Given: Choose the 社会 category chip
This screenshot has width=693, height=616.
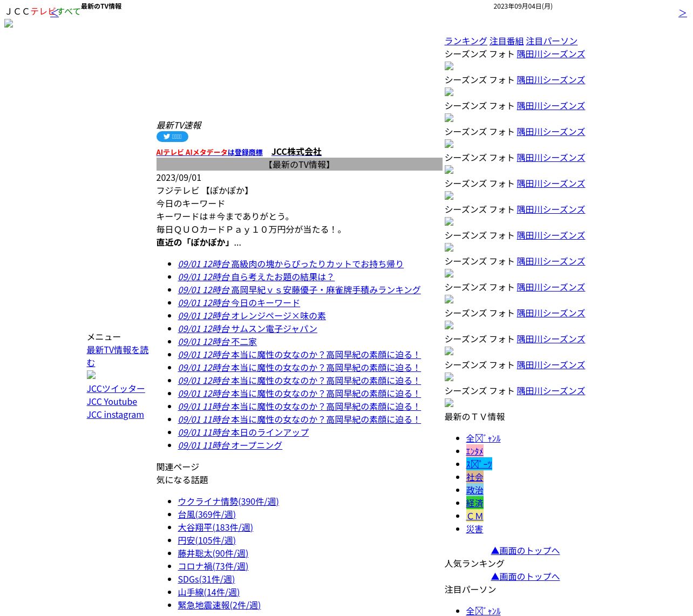Looking at the screenshot, I should 475,477.
